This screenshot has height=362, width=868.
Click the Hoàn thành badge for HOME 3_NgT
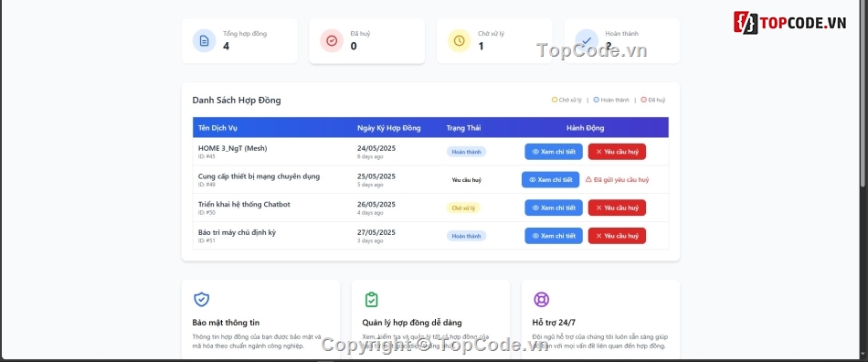(x=466, y=152)
